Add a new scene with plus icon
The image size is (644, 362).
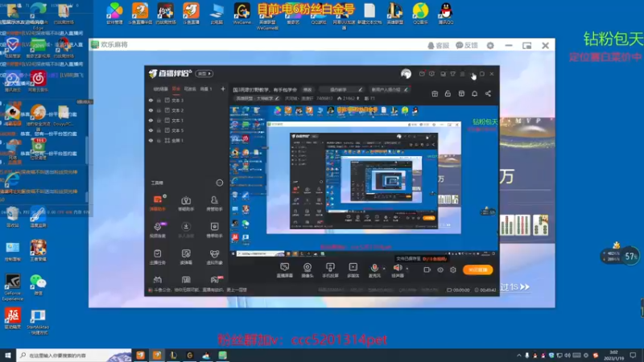223,88
